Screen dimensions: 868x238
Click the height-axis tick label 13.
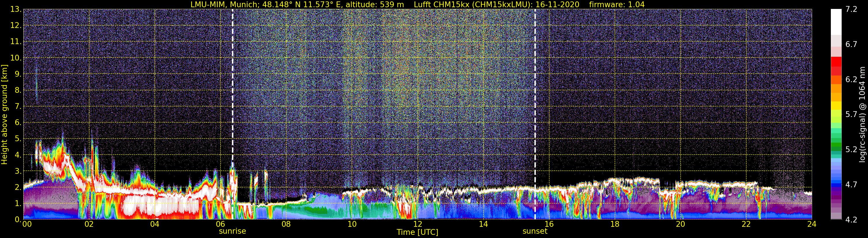pyautogui.click(x=16, y=10)
